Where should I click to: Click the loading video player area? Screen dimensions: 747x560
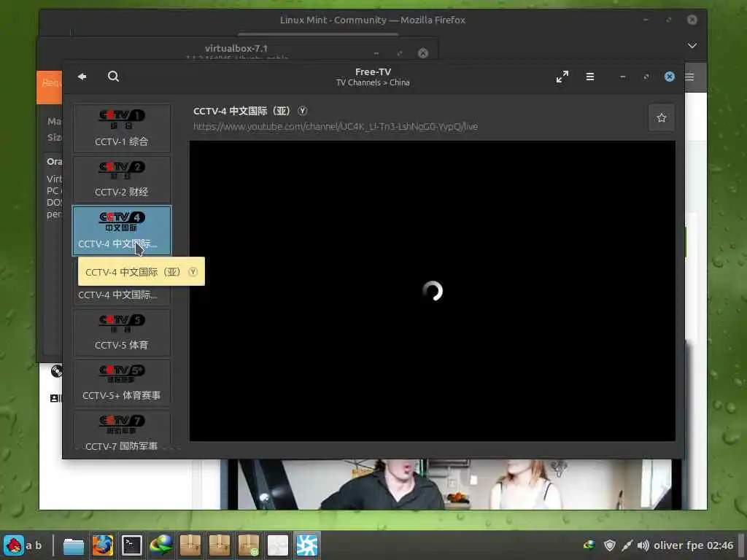[x=432, y=291]
